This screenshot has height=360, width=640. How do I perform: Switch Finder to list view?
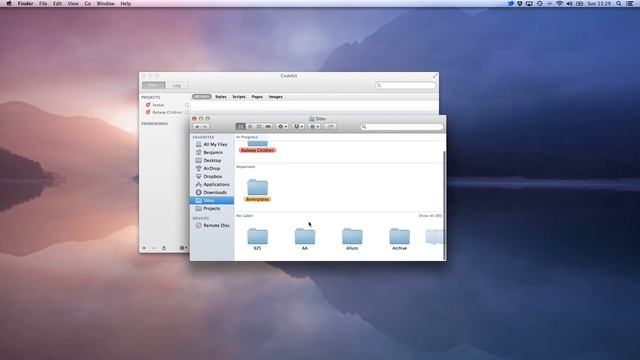tap(250, 127)
